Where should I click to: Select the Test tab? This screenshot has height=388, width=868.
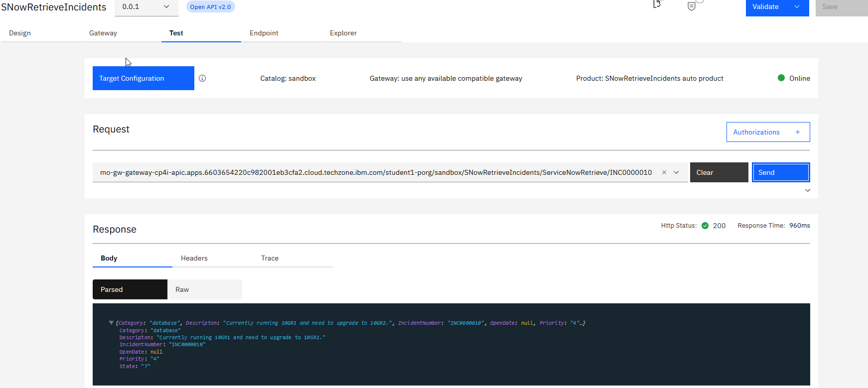click(201, 33)
